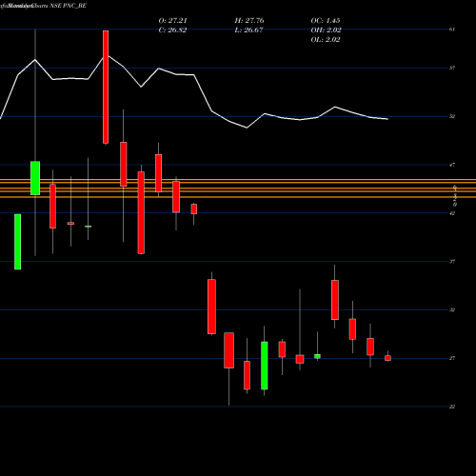Click the 22 price axis label
This screenshot has height=476, width=476.
(x=452, y=407)
